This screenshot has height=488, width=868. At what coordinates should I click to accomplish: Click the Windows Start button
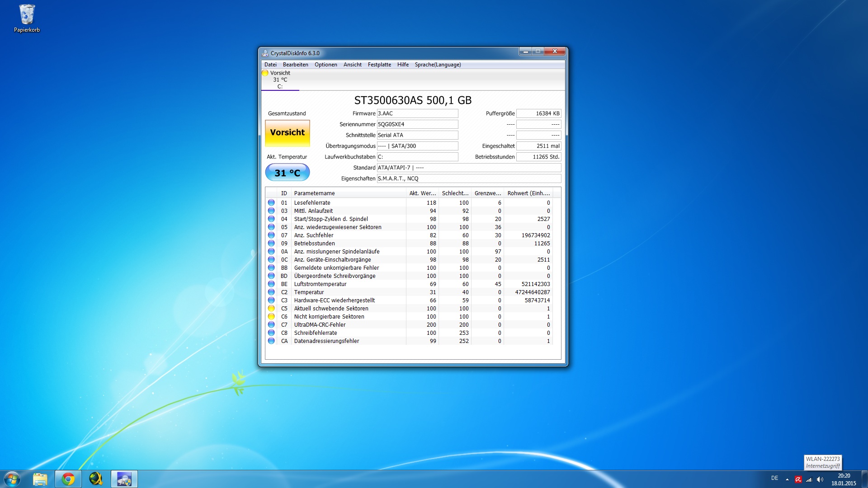coord(12,479)
